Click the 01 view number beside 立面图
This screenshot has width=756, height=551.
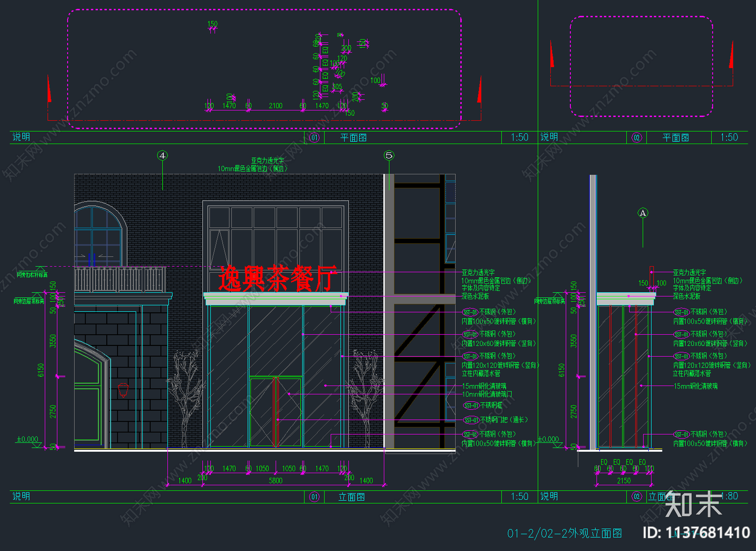[x=314, y=497]
